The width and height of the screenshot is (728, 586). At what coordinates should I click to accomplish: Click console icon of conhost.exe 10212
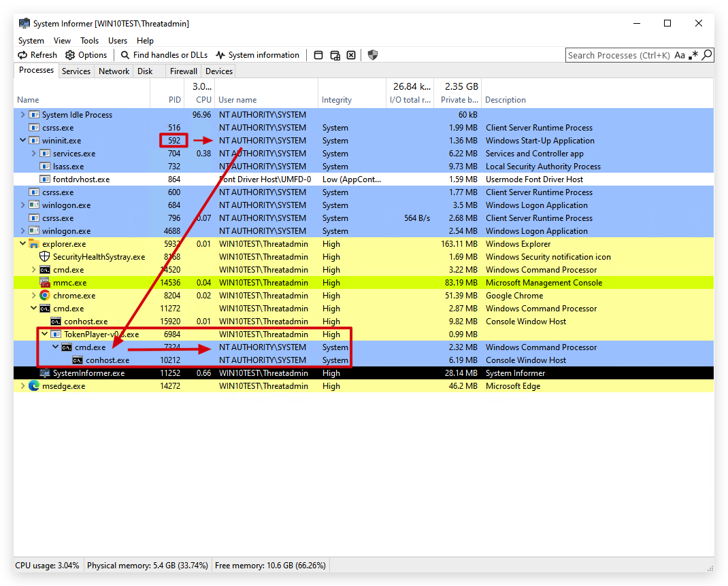click(78, 360)
